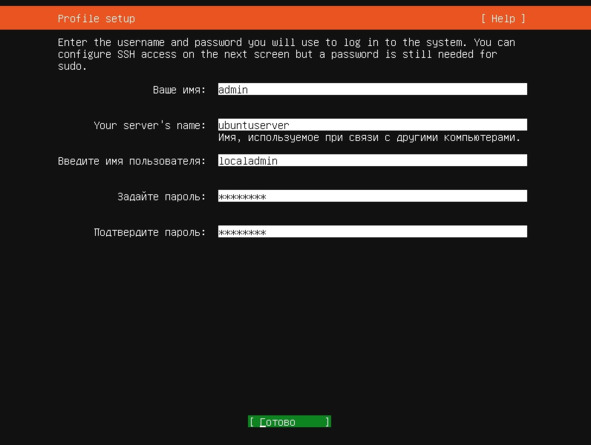Image resolution: width=591 pixels, height=445 pixels.
Task: Click the Задайте пароль label
Action: [161, 196]
